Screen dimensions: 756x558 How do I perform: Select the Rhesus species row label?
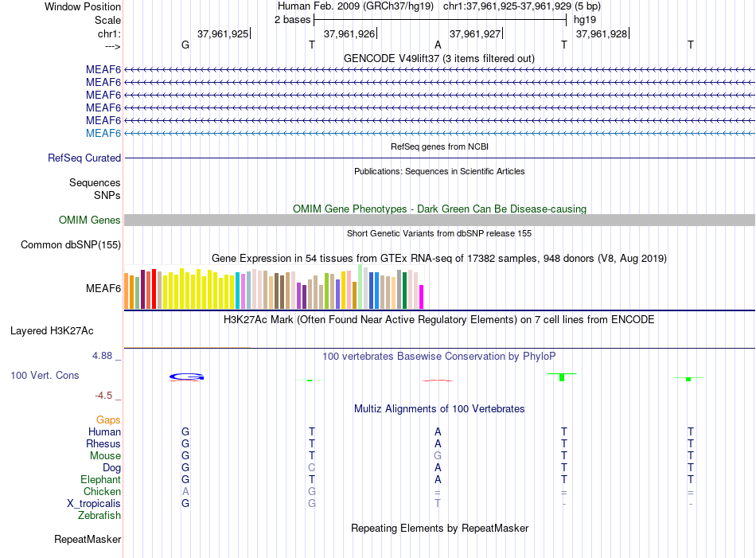[103, 443]
